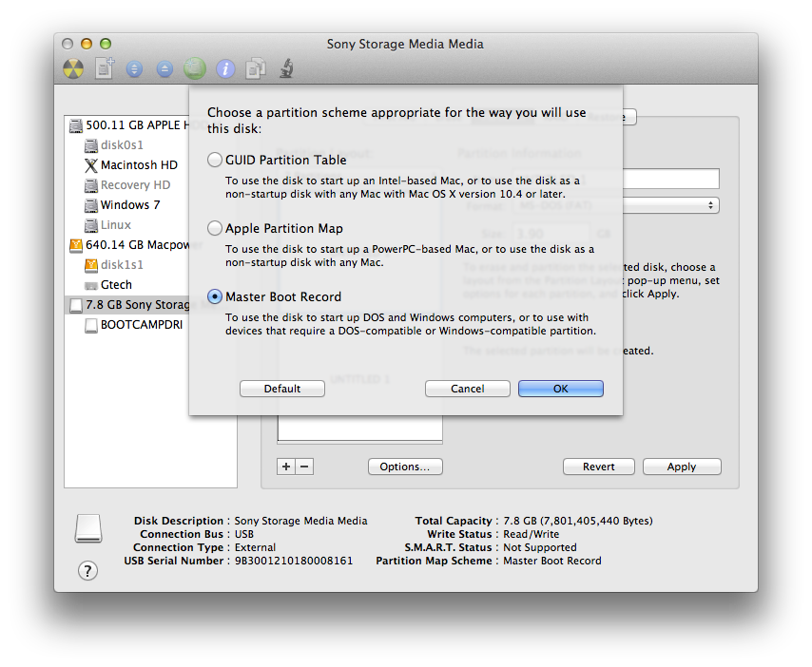Click the Windows 7 volume icon
The width and height of the screenshot is (812, 667).
click(x=91, y=205)
